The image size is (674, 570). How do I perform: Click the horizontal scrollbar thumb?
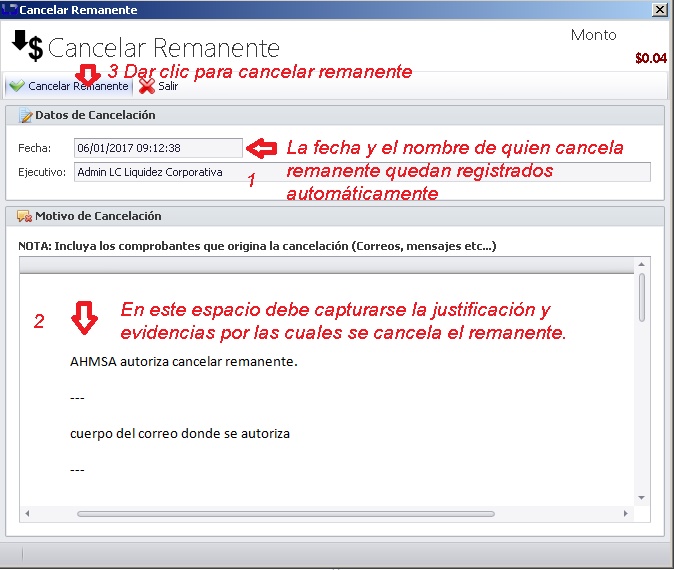pyautogui.click(x=286, y=514)
